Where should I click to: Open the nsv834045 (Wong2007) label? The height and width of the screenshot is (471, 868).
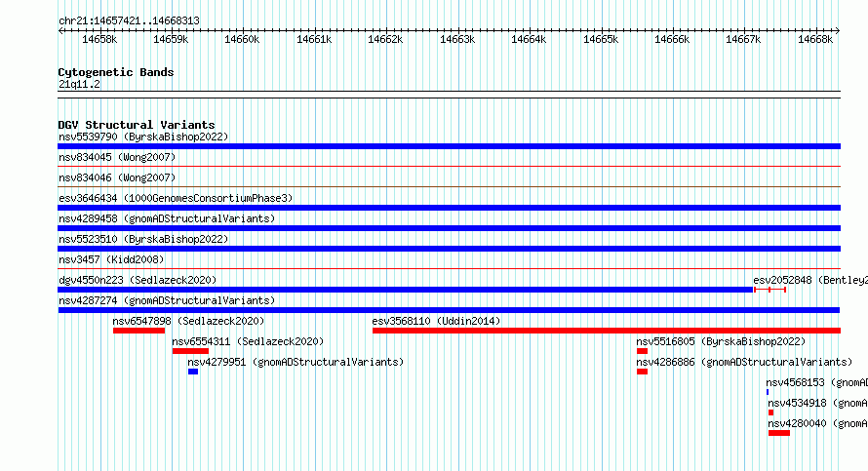point(117,157)
